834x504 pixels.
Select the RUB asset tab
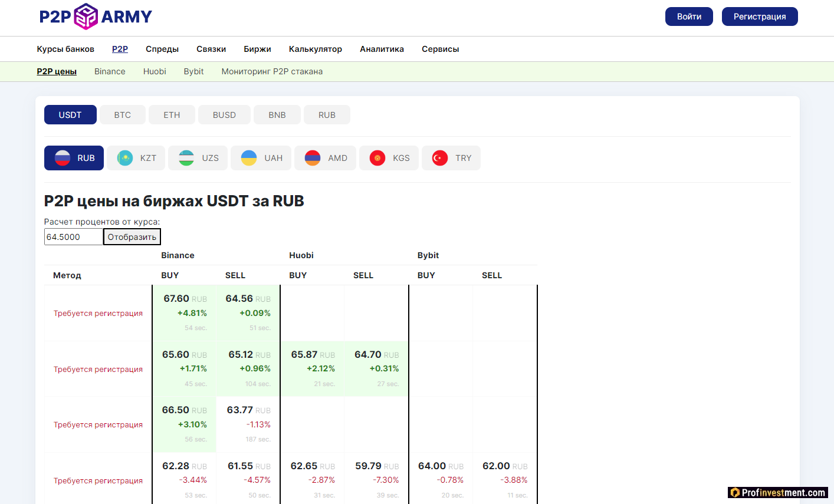tap(327, 115)
